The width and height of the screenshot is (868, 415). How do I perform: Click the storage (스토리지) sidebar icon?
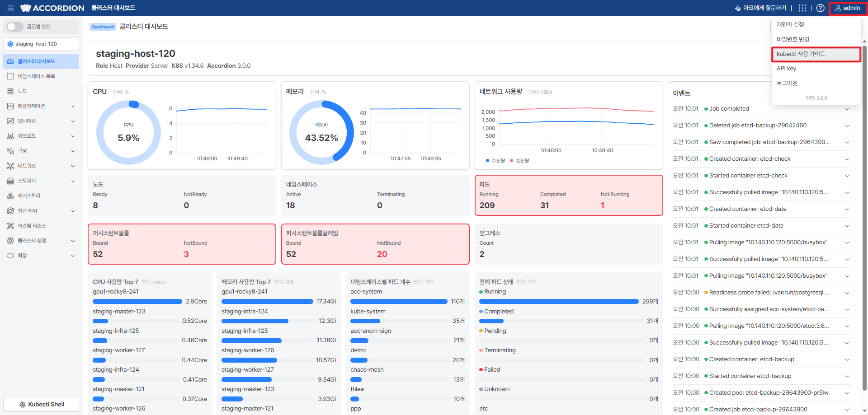point(10,181)
